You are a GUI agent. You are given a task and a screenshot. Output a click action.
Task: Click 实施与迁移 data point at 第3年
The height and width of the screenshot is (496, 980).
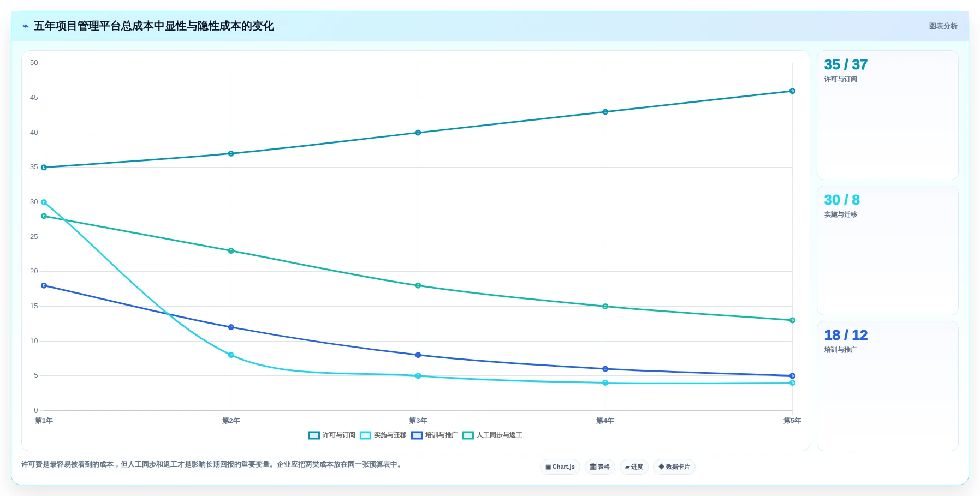click(x=418, y=376)
